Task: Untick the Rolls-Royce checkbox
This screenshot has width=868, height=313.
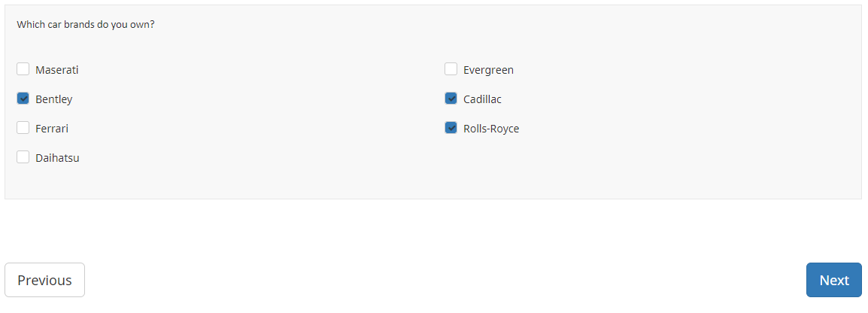Action: pos(451,128)
